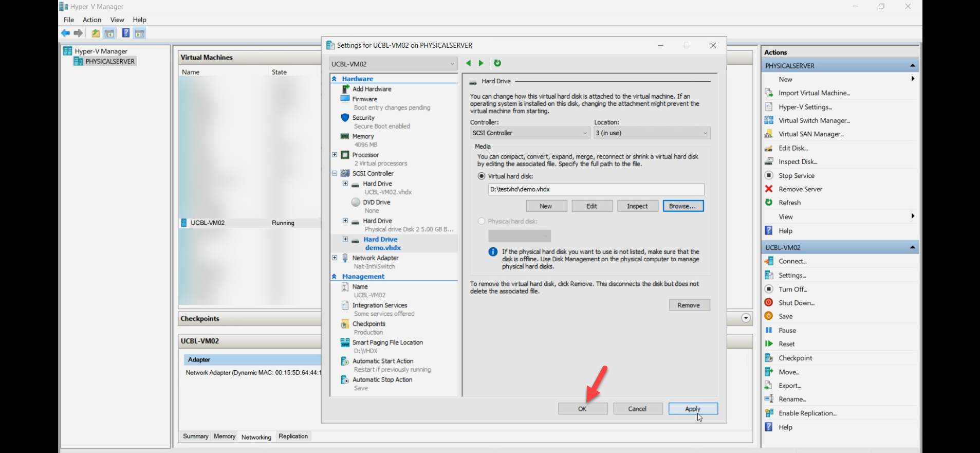
Task: Open the Help menu
Action: point(140,20)
